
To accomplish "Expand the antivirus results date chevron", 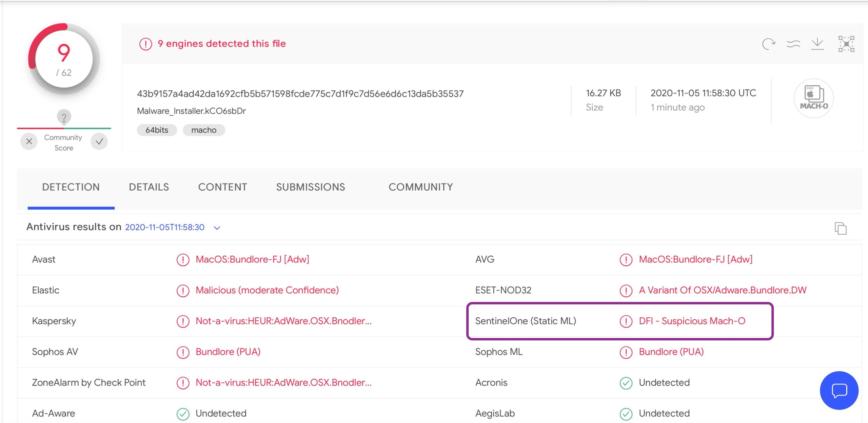I will [x=217, y=228].
